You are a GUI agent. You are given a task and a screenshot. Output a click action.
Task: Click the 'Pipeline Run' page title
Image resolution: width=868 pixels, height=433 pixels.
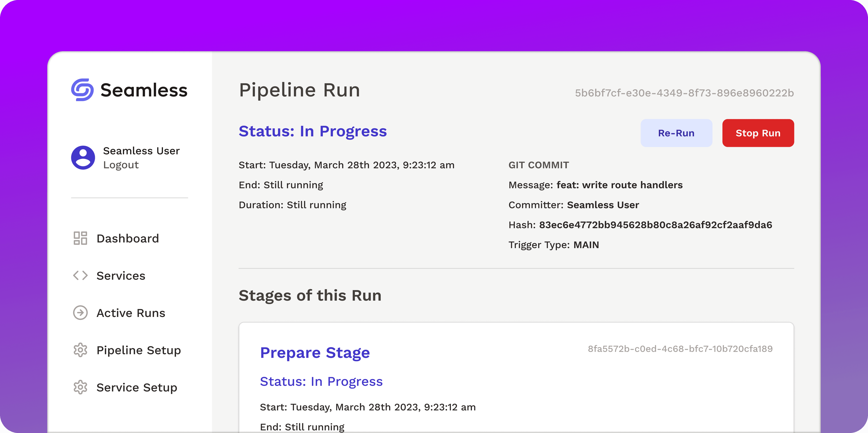click(x=300, y=90)
